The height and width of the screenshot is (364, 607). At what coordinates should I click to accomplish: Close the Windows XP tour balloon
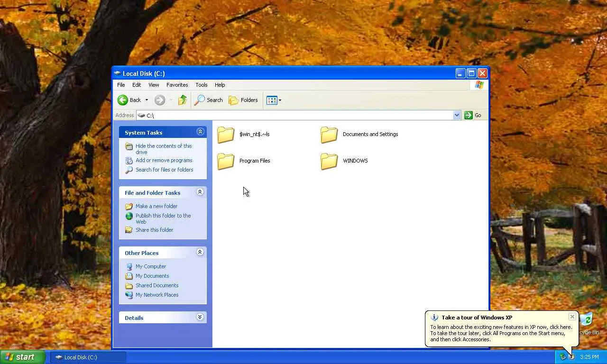[x=572, y=317]
